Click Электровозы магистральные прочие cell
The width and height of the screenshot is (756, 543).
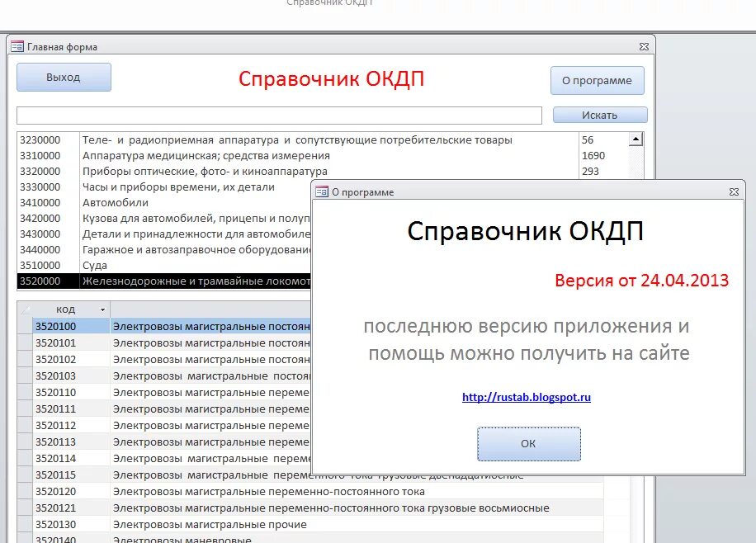(357, 524)
